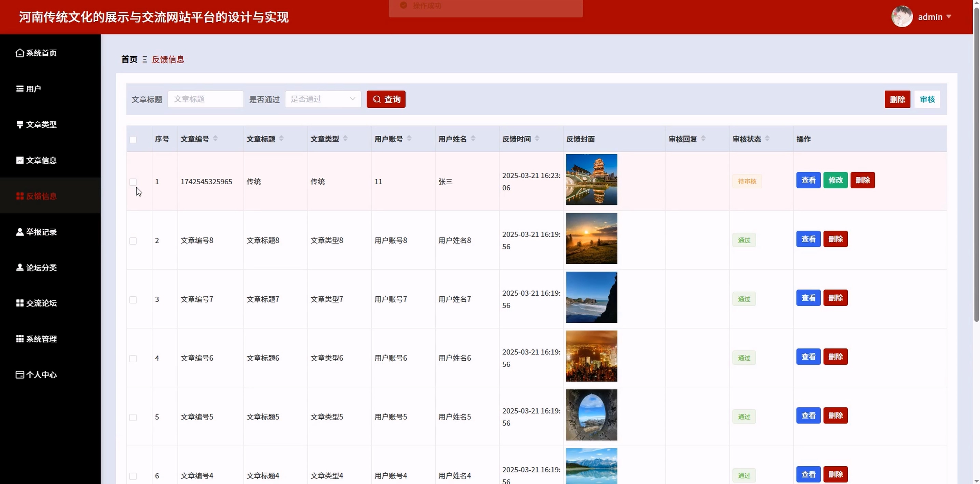Image resolution: width=980 pixels, height=484 pixels.
Task: Click the 举报记录 person icon
Action: pos(20,232)
